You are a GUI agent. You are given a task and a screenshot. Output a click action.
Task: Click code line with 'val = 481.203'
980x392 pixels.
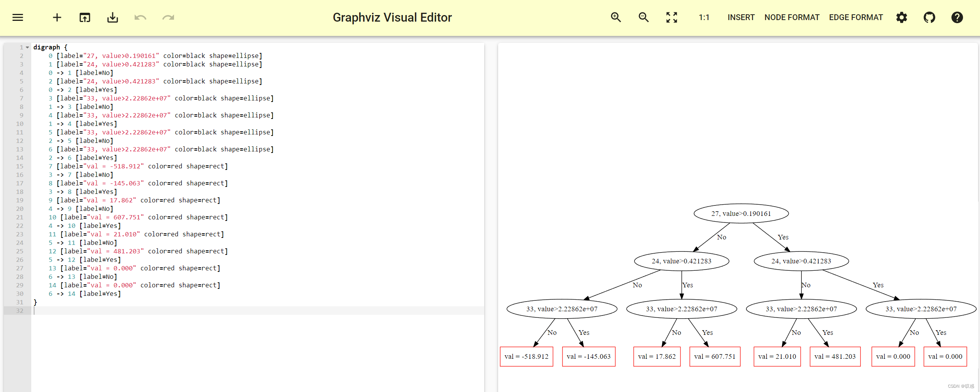click(138, 251)
